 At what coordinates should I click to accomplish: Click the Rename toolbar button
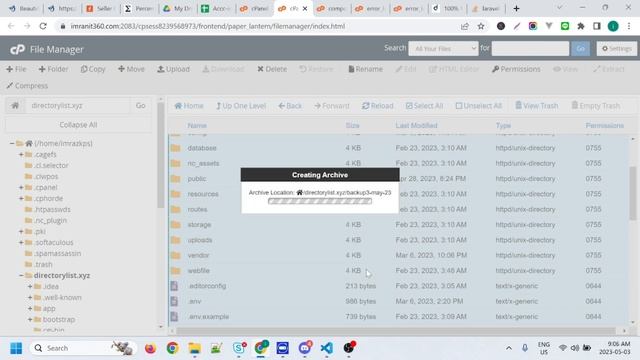365,69
